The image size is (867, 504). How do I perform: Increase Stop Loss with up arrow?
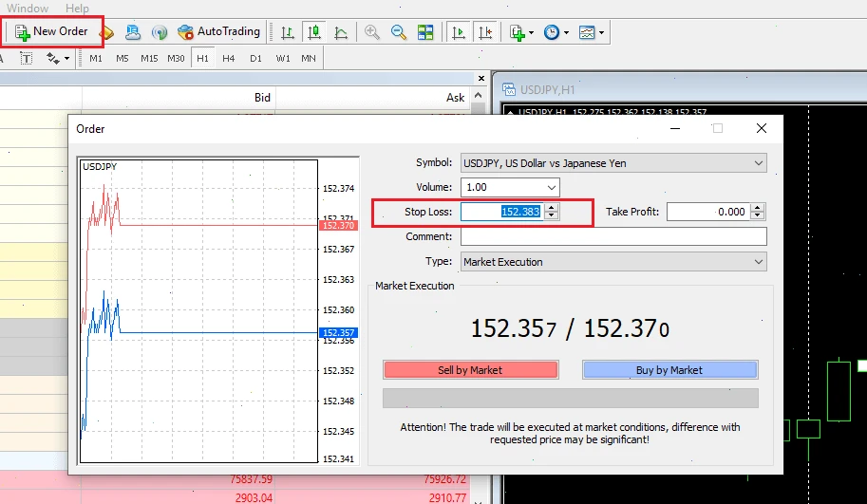(x=552, y=207)
